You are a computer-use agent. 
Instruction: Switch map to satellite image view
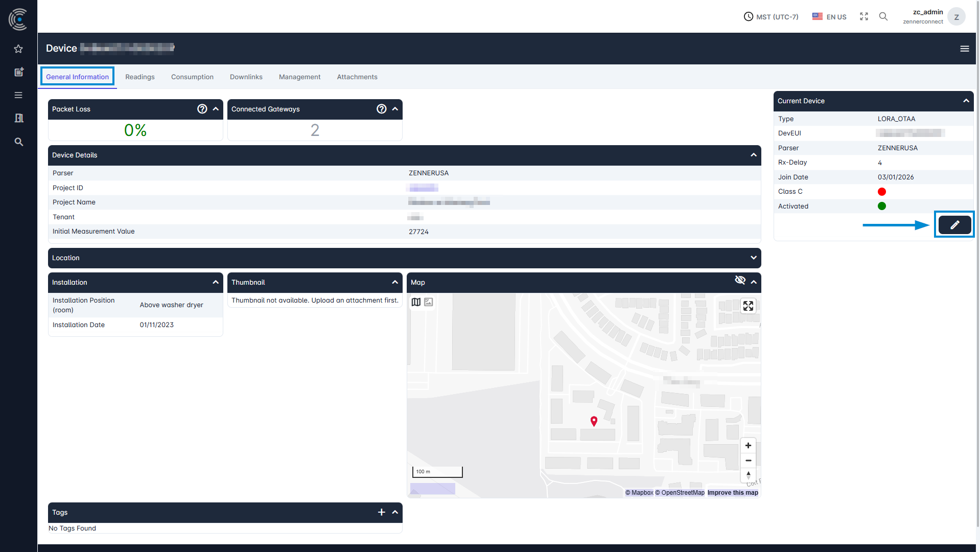429,302
